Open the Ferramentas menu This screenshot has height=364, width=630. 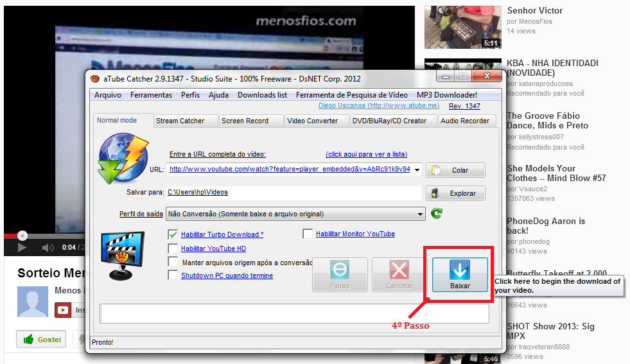(151, 95)
